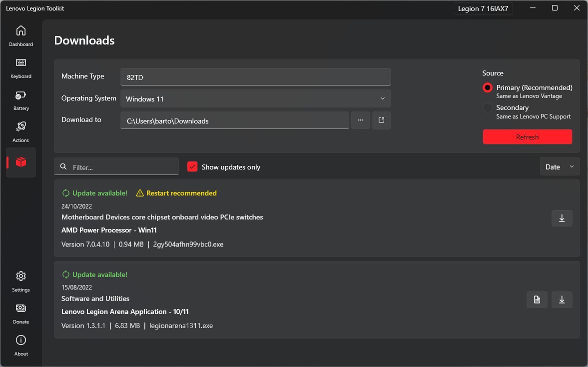Click 'Motherboard Devices core chipset' category text
Viewport: 588px width, 367px height.
[x=162, y=217]
